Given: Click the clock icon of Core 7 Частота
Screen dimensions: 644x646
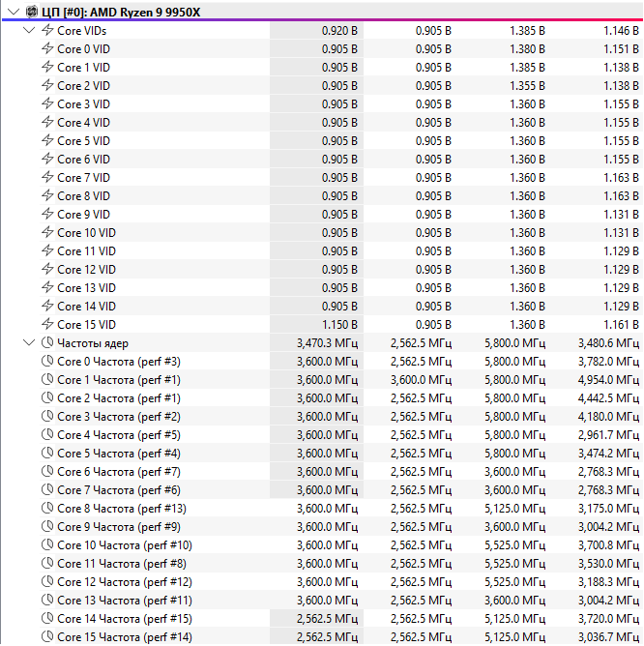Looking at the screenshot, I should tap(47, 490).
